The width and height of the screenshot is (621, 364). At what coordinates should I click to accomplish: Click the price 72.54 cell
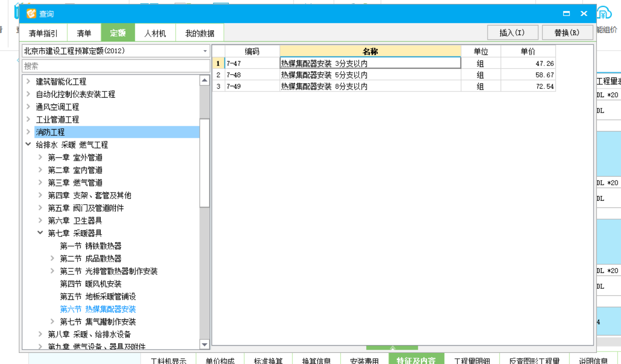pyautogui.click(x=528, y=86)
